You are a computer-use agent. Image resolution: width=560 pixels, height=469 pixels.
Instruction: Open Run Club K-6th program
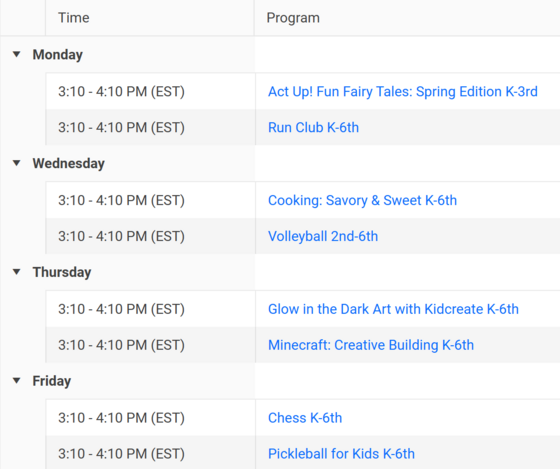pos(313,128)
